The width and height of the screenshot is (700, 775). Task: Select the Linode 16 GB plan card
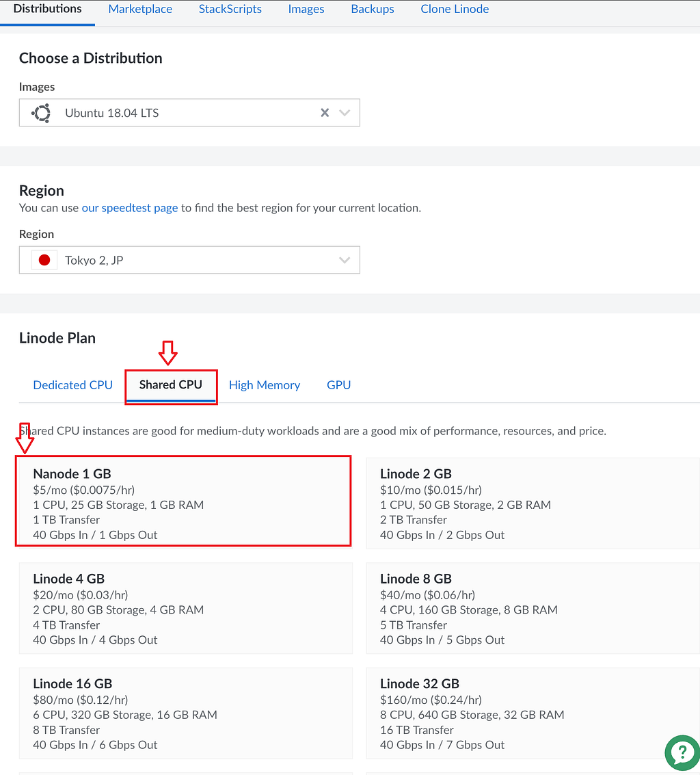186,713
